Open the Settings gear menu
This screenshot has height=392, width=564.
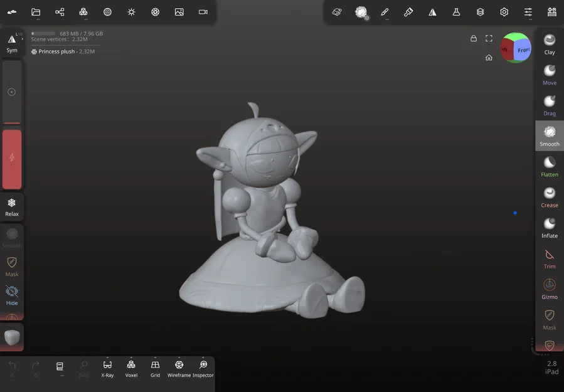(504, 12)
